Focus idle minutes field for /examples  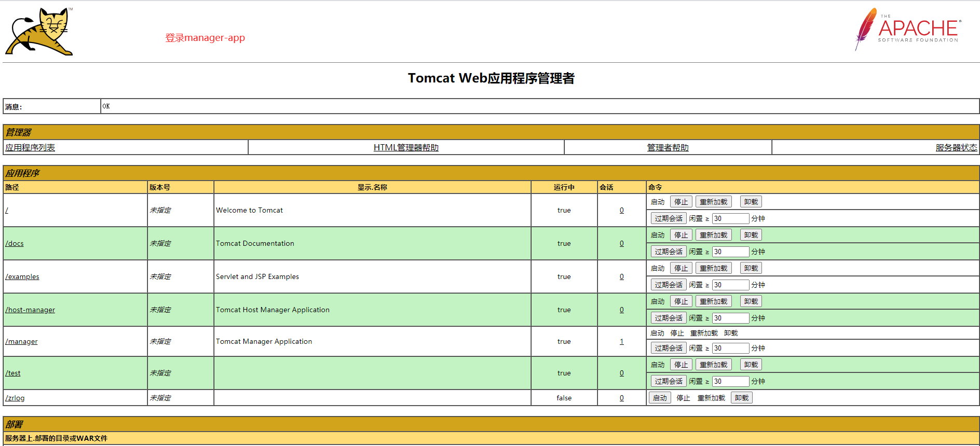[x=730, y=285]
